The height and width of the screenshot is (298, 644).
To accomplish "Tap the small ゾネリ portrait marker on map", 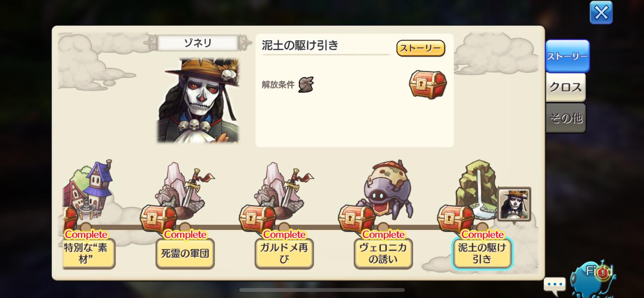I will 514,204.
